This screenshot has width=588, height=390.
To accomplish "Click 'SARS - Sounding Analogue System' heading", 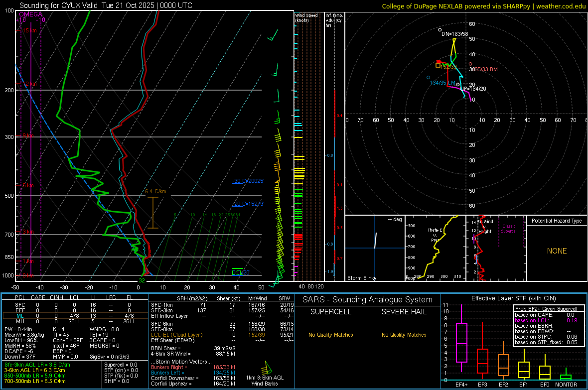I will click(x=367, y=300).
